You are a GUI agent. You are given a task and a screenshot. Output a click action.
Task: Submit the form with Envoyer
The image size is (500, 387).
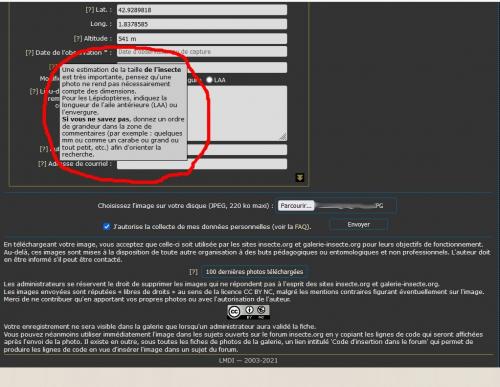pos(359,225)
